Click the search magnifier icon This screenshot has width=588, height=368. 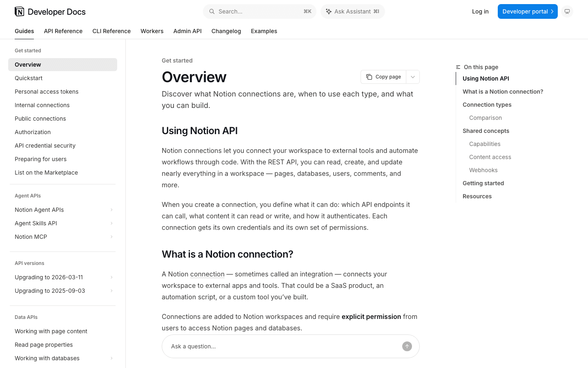point(212,11)
